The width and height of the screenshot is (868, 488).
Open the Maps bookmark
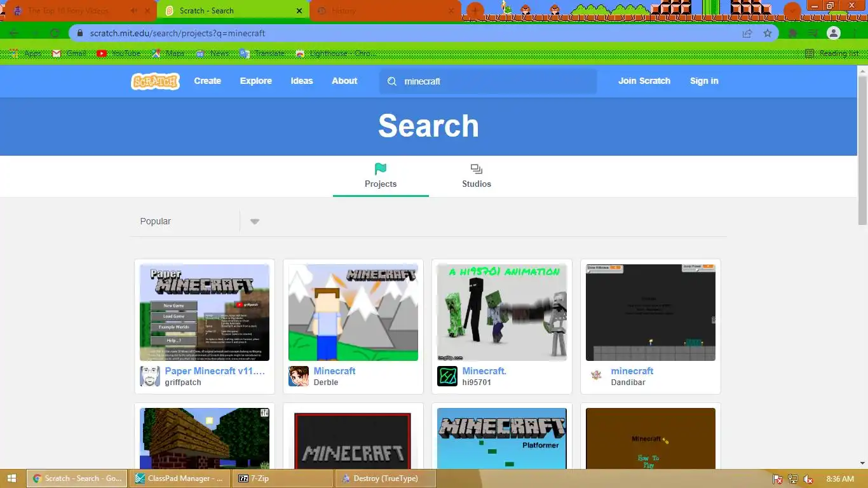(x=168, y=53)
